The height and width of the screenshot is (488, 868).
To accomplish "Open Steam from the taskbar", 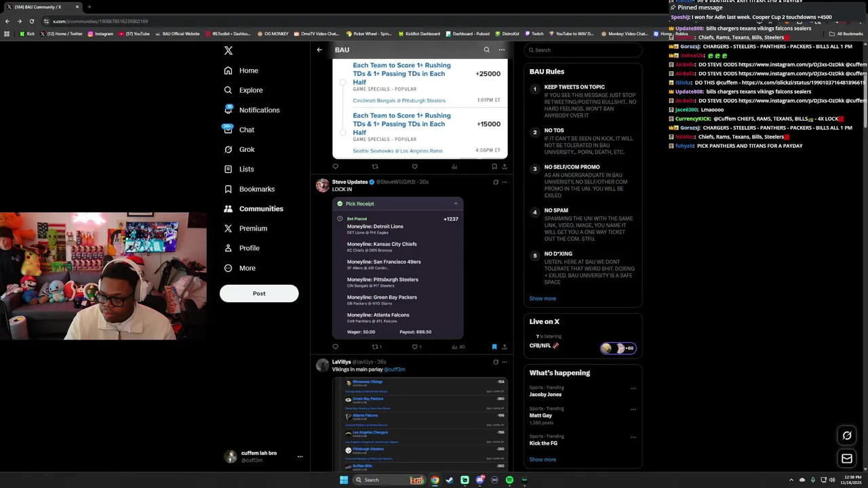I will [x=449, y=480].
